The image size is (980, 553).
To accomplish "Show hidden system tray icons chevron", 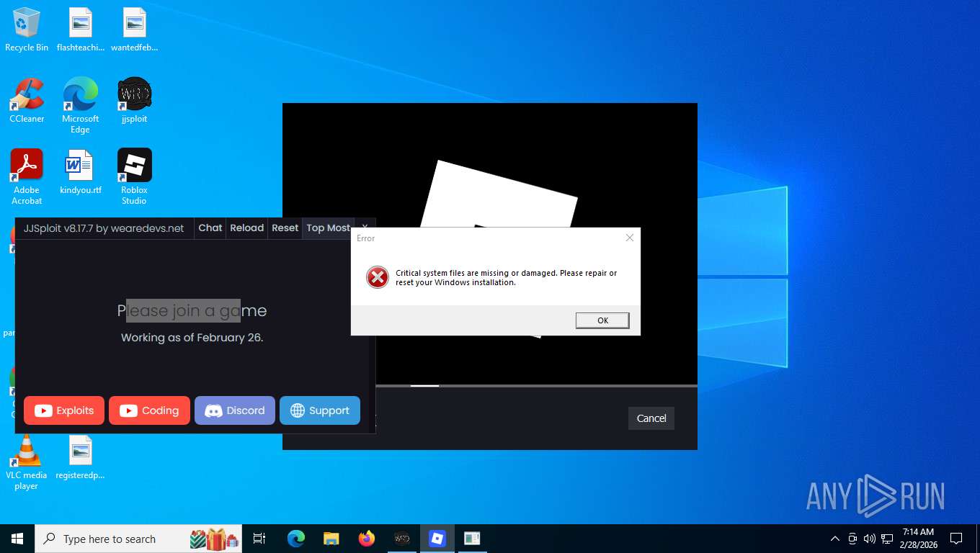I will [x=835, y=539].
